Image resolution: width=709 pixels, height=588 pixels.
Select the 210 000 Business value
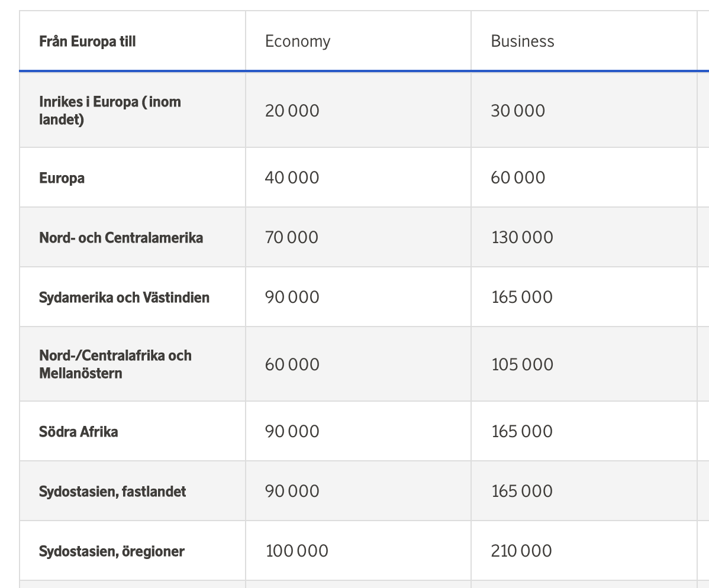pyautogui.click(x=521, y=551)
